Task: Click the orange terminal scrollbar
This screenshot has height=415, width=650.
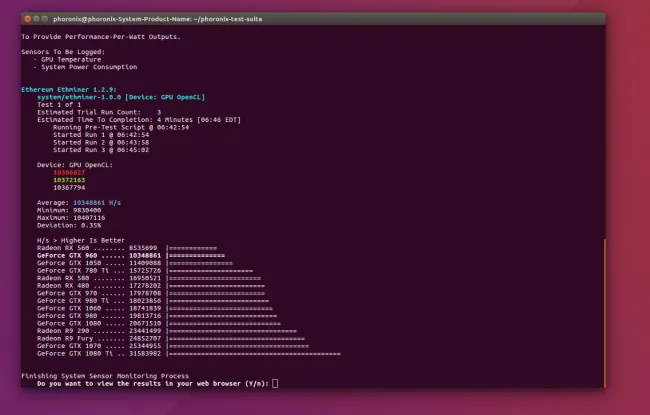Action: (x=604, y=313)
